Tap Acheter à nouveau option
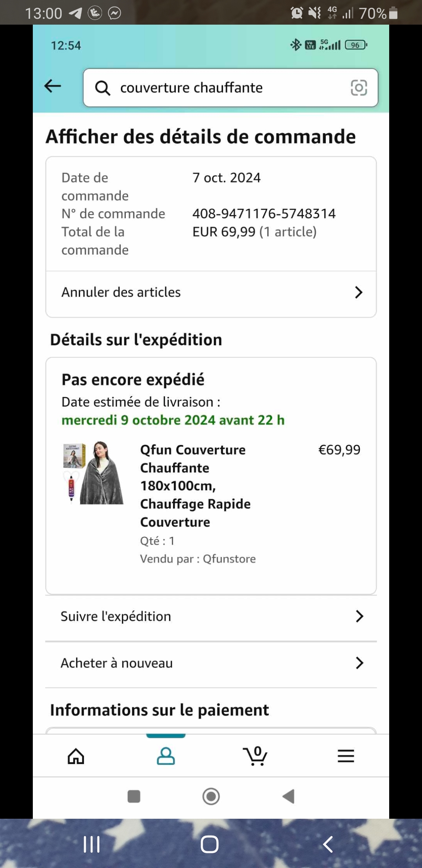 tap(117, 663)
